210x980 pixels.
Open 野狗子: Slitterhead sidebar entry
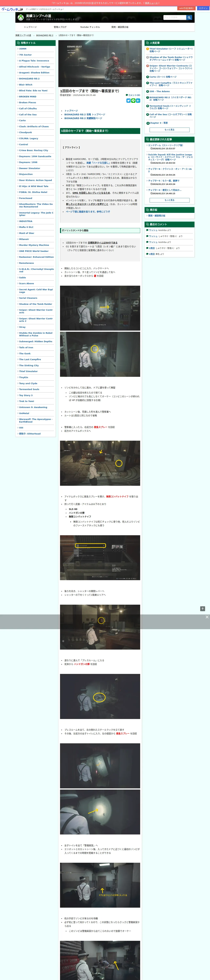click(x=30, y=434)
